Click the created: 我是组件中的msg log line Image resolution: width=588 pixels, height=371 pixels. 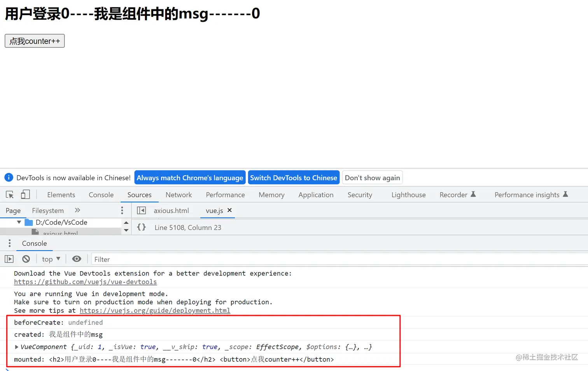tap(58, 334)
